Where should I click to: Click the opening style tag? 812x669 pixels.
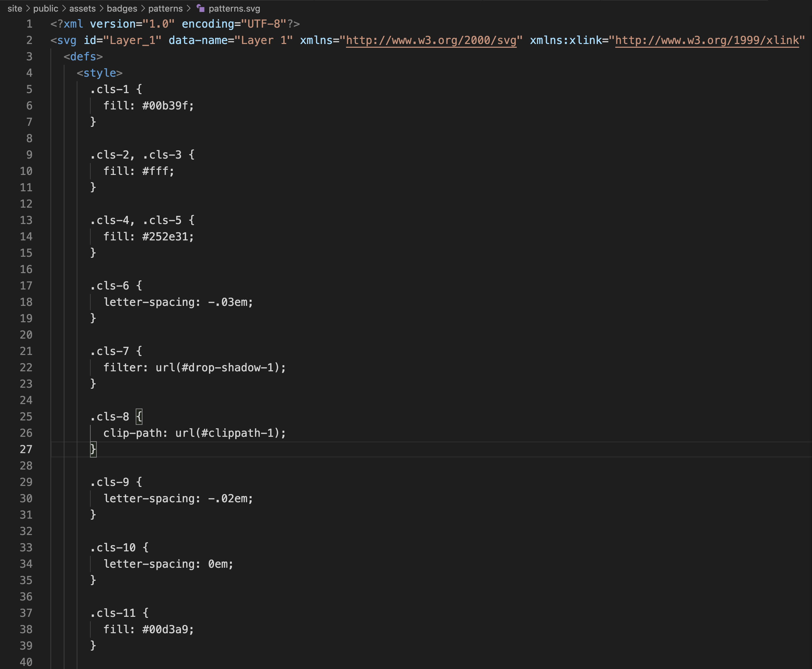pyautogui.click(x=100, y=73)
